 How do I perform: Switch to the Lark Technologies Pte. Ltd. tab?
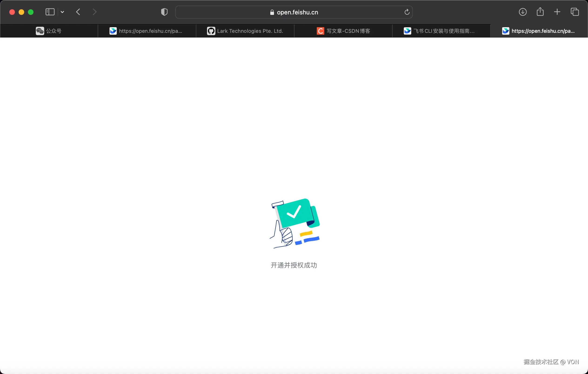point(245,31)
